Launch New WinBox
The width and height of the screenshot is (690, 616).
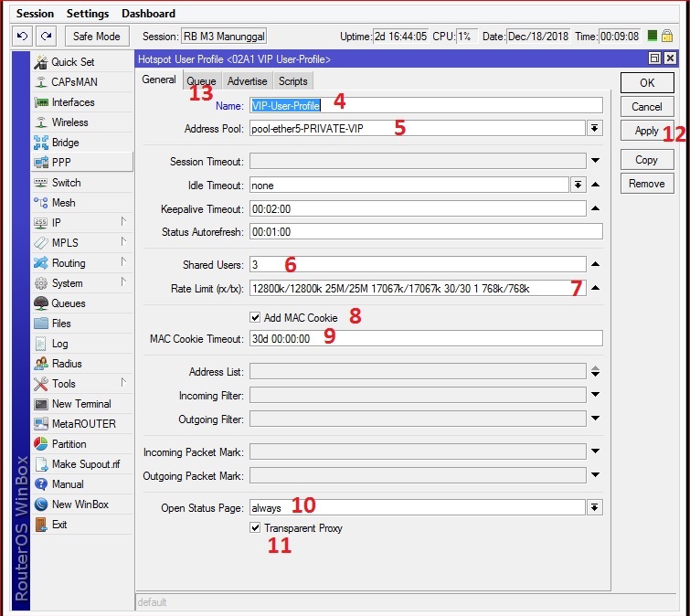(x=82, y=504)
